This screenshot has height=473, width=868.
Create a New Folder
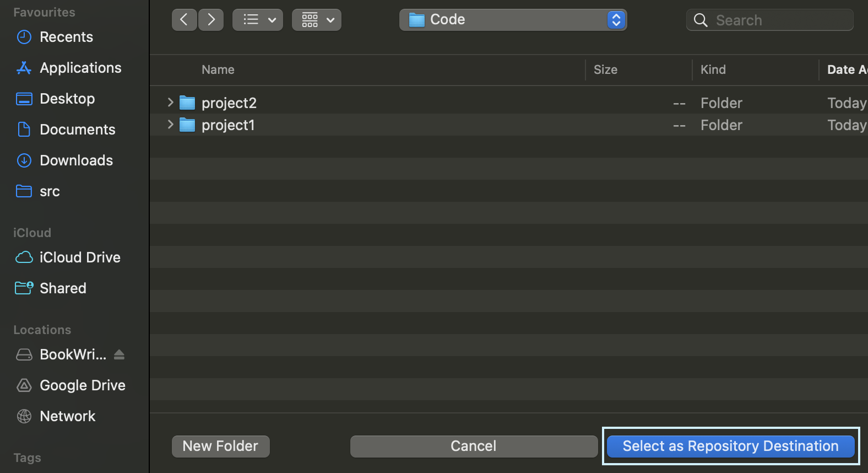(220, 446)
